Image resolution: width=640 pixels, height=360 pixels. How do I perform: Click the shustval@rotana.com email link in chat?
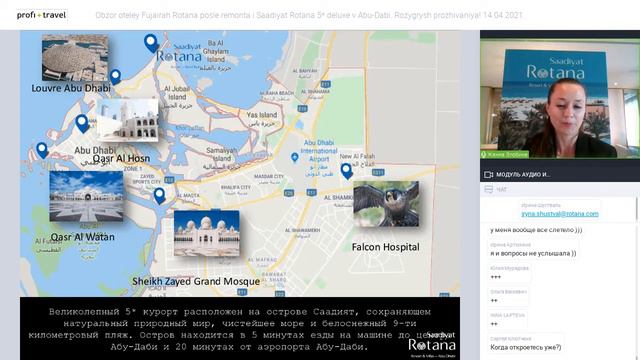560,214
